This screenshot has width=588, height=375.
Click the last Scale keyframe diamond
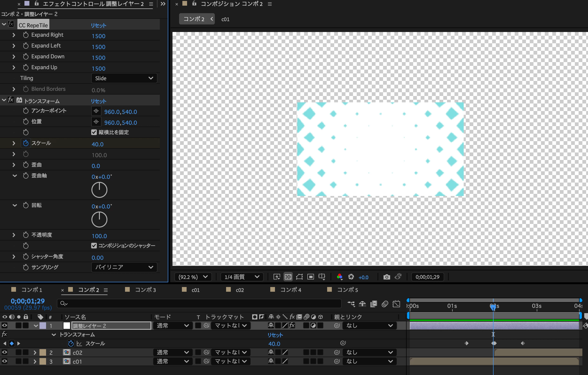523,343
